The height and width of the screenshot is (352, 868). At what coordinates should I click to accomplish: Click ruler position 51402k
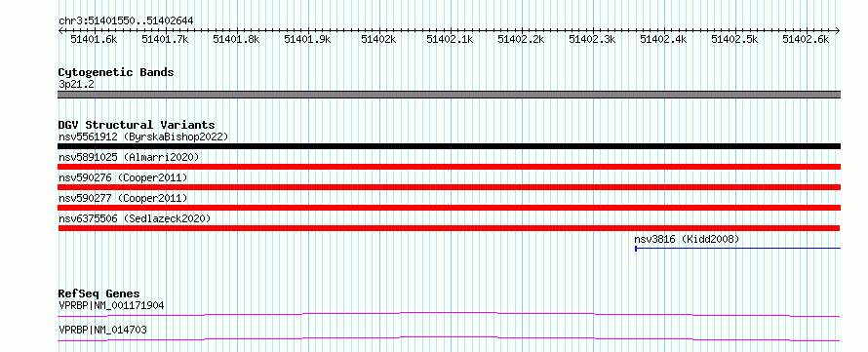click(x=378, y=39)
